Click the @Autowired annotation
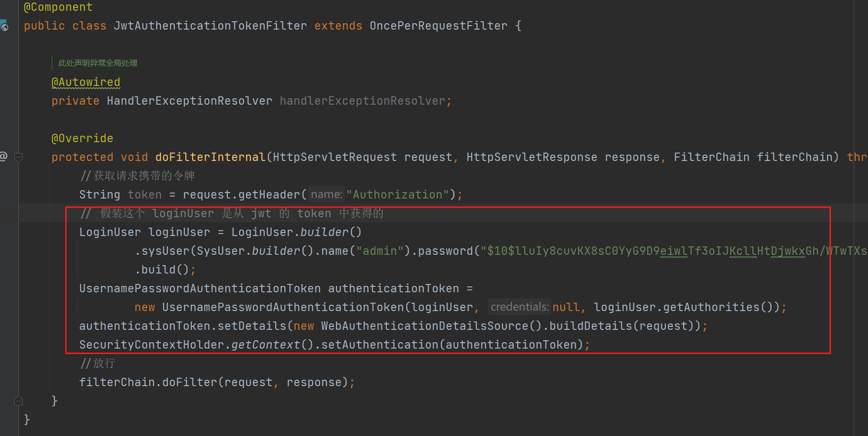 tap(85, 82)
